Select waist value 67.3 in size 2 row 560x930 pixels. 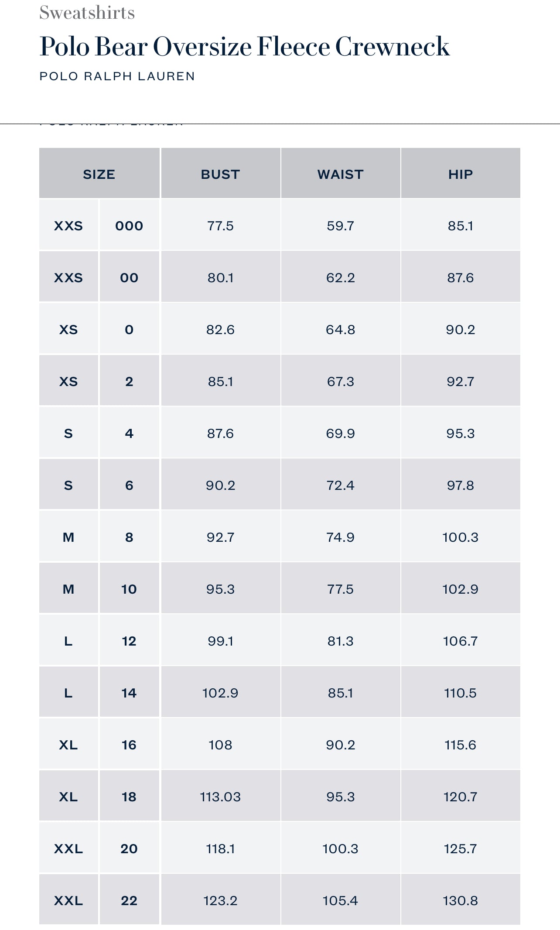click(340, 381)
